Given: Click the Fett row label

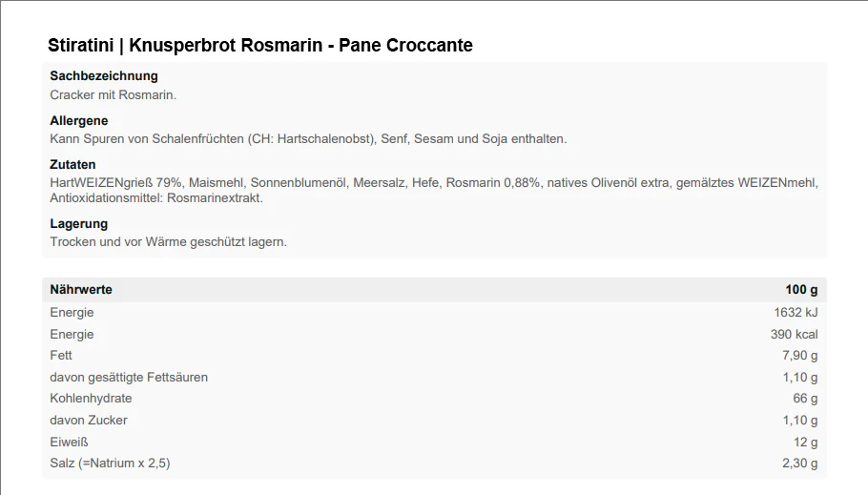Looking at the screenshot, I should point(61,356).
